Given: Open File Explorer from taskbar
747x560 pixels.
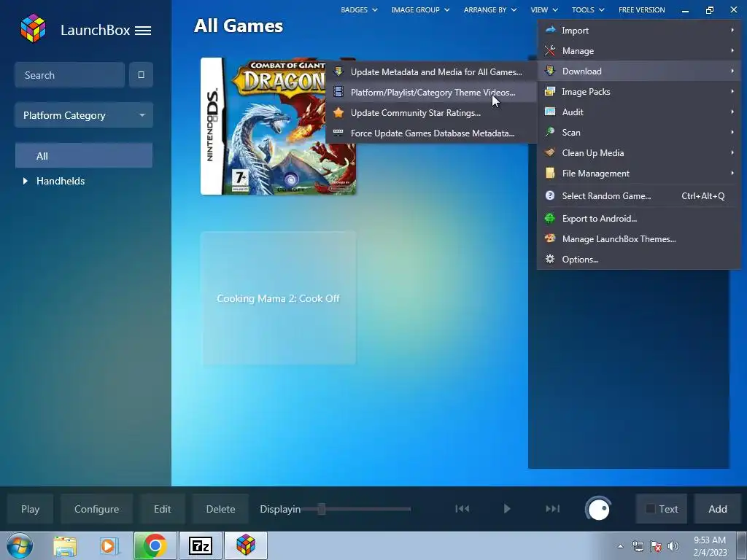Looking at the screenshot, I should [65, 545].
